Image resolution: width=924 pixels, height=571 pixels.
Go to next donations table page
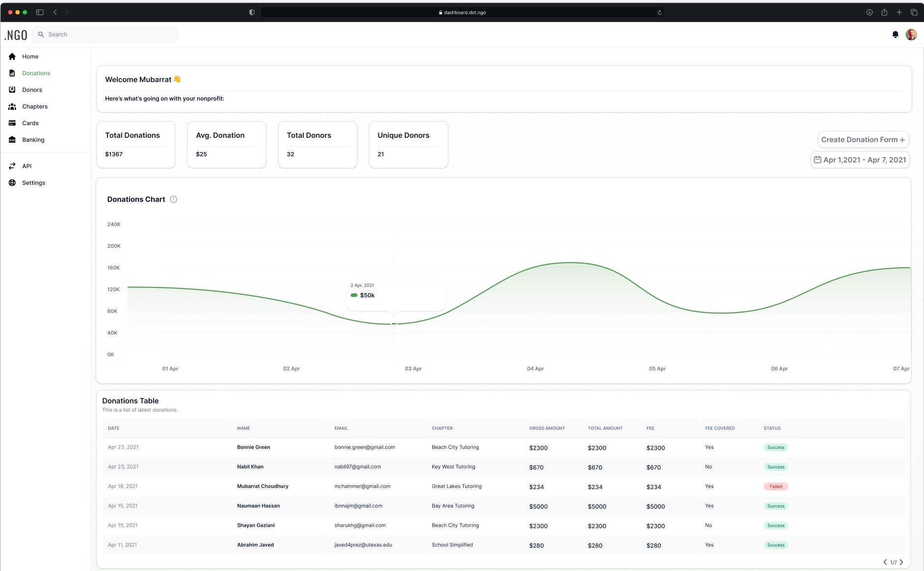[x=901, y=562]
